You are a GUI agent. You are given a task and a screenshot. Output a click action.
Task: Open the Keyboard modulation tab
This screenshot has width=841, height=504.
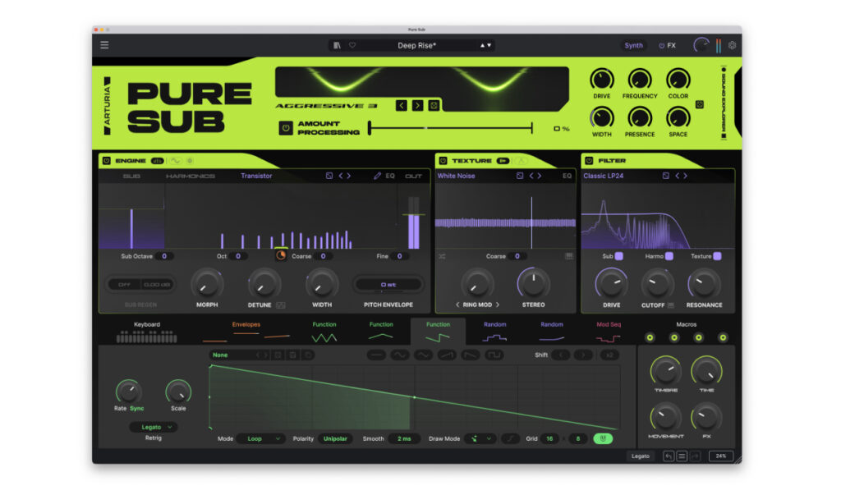[x=146, y=332]
